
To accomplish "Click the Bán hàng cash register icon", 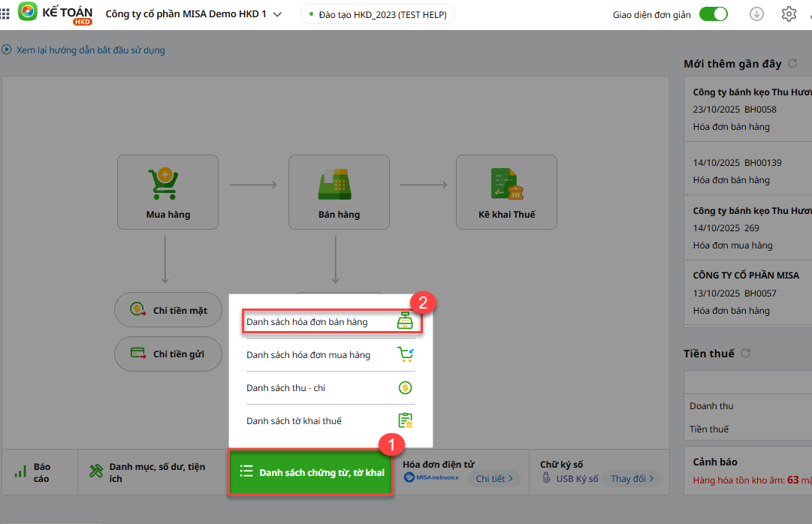I will (x=339, y=183).
